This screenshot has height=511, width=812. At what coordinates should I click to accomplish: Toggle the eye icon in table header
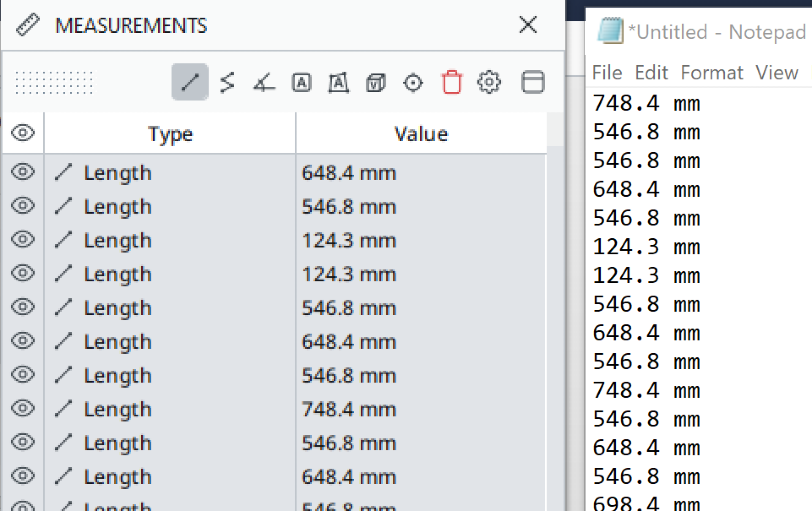(x=23, y=133)
